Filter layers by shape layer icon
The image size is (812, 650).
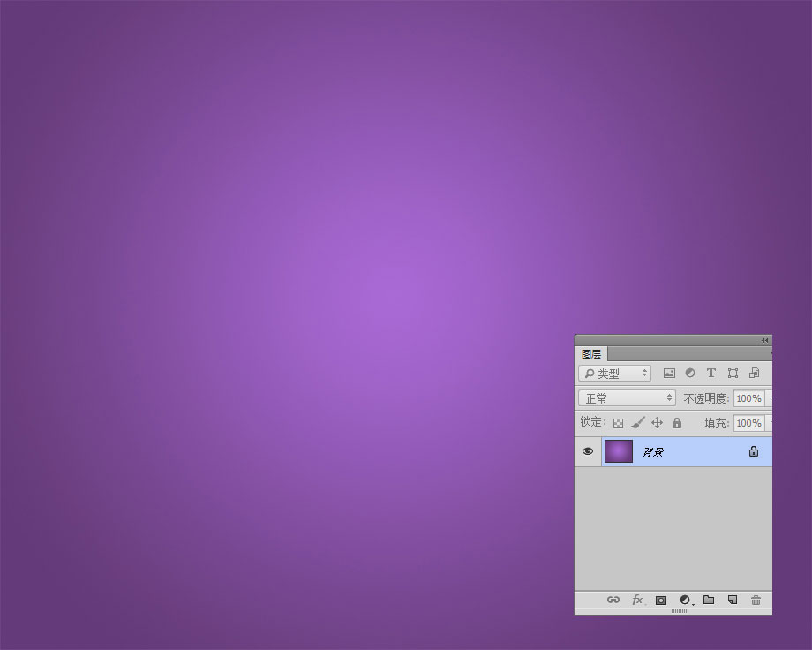[733, 374]
